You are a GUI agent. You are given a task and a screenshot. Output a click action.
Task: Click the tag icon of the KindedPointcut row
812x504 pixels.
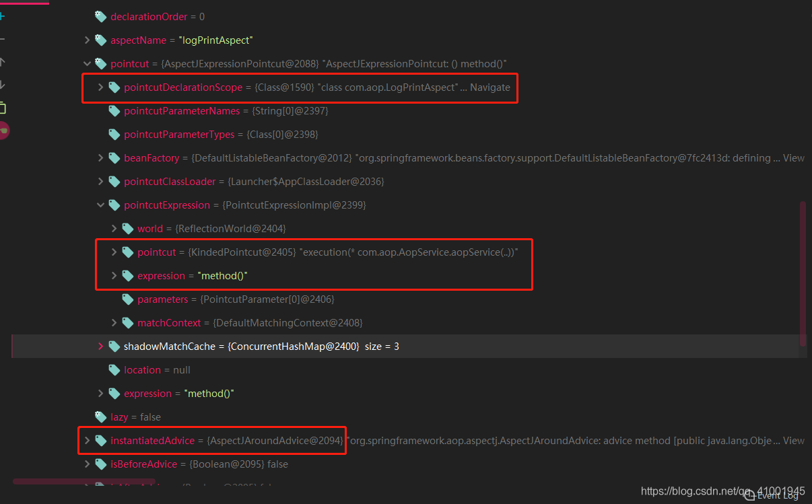(128, 252)
